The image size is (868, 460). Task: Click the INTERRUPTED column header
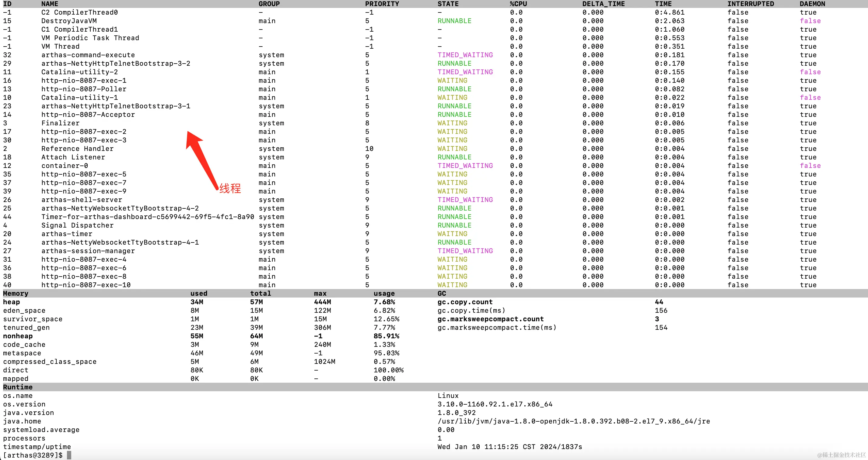tap(751, 4)
